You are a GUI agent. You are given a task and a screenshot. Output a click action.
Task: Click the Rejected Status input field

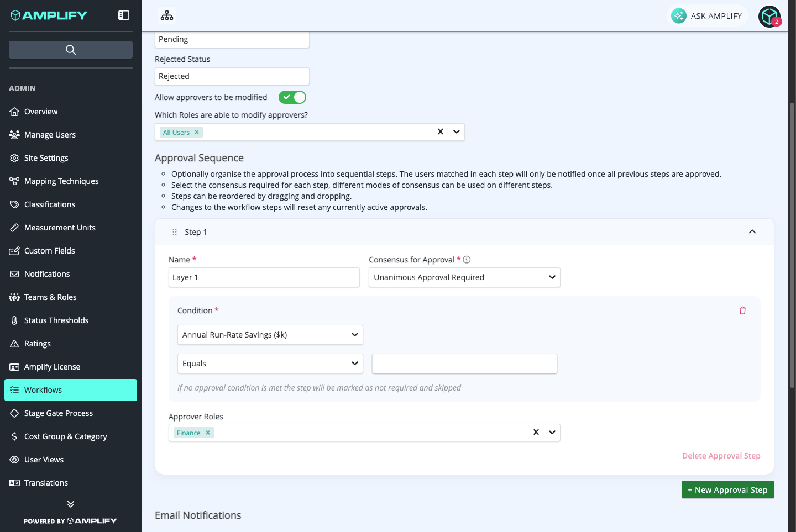[232, 76]
